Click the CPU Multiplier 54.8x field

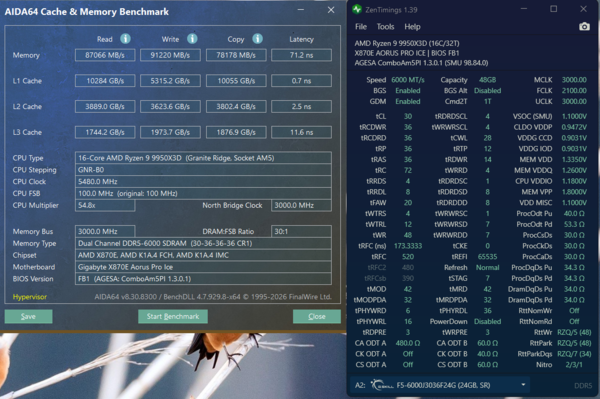[x=105, y=205]
